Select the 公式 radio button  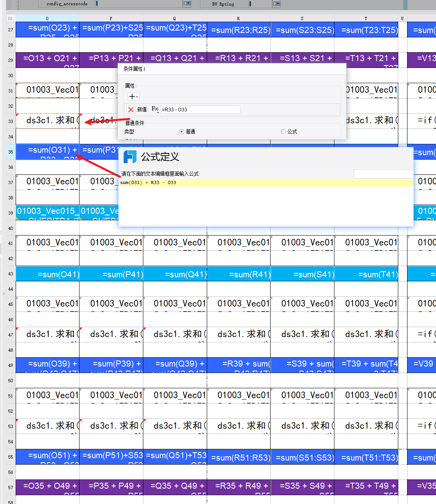click(x=283, y=131)
